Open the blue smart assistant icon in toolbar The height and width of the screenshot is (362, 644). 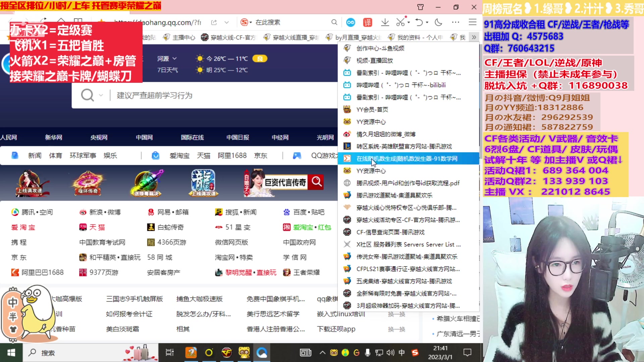click(x=351, y=22)
